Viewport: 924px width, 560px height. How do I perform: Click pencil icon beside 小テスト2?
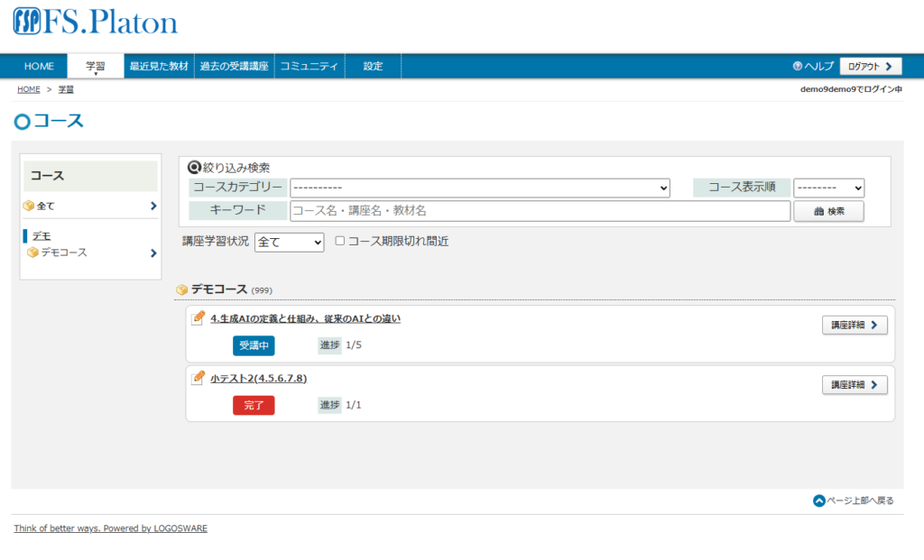click(199, 377)
